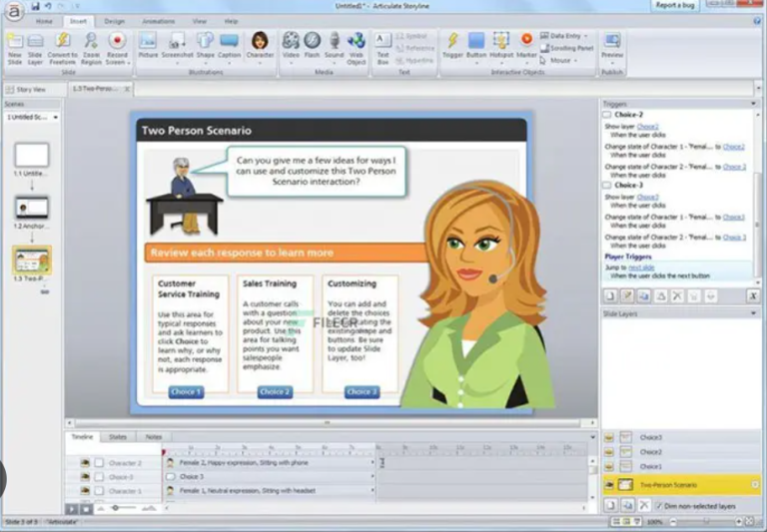Click the next slide link in Player Triggers
767x532 pixels.
click(641, 267)
